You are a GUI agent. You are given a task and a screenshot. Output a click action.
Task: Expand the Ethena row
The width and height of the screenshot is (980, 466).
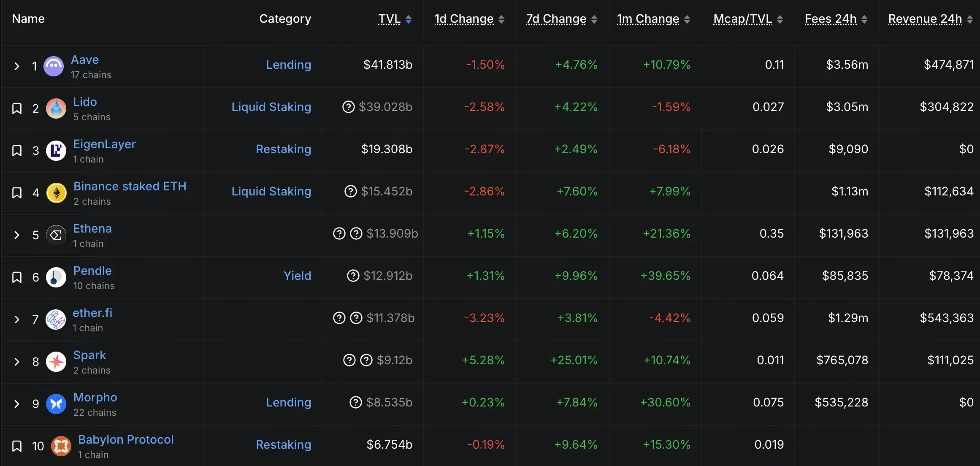pyautogui.click(x=17, y=235)
